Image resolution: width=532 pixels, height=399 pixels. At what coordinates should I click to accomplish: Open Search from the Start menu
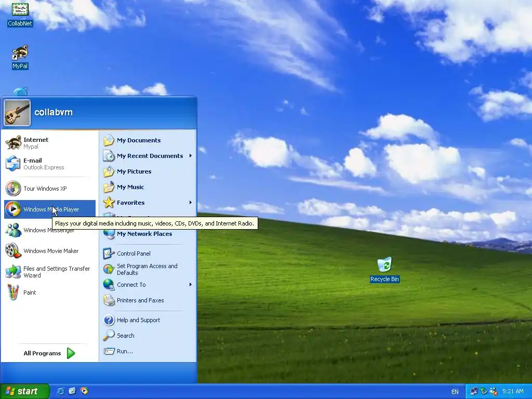click(148, 336)
